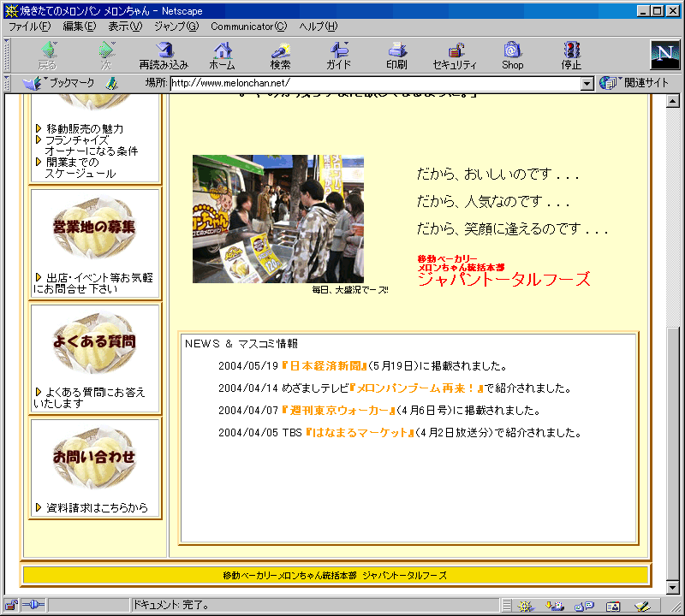Open the Guide (ガイド) toolbar button

[338, 56]
